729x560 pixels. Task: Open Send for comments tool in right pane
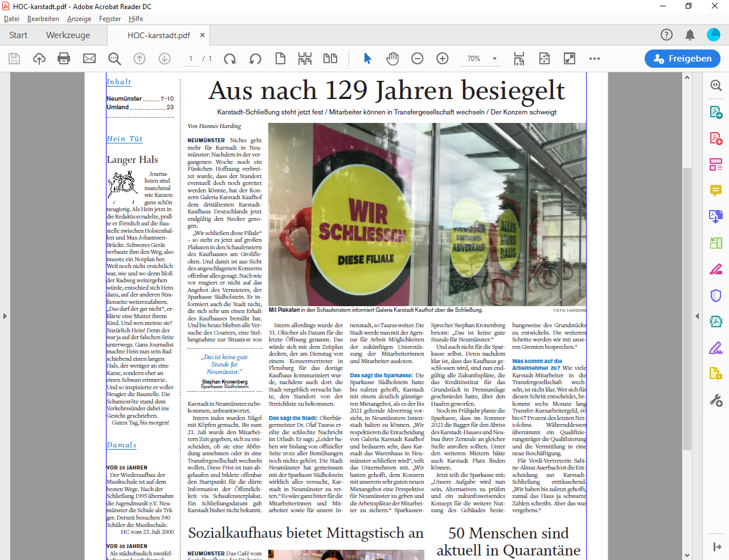click(716, 374)
